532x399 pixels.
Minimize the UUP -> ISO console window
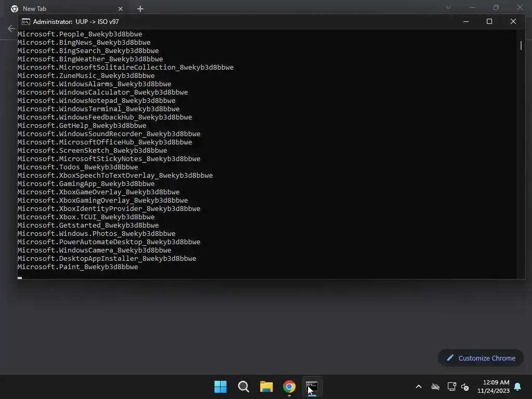[x=466, y=21]
